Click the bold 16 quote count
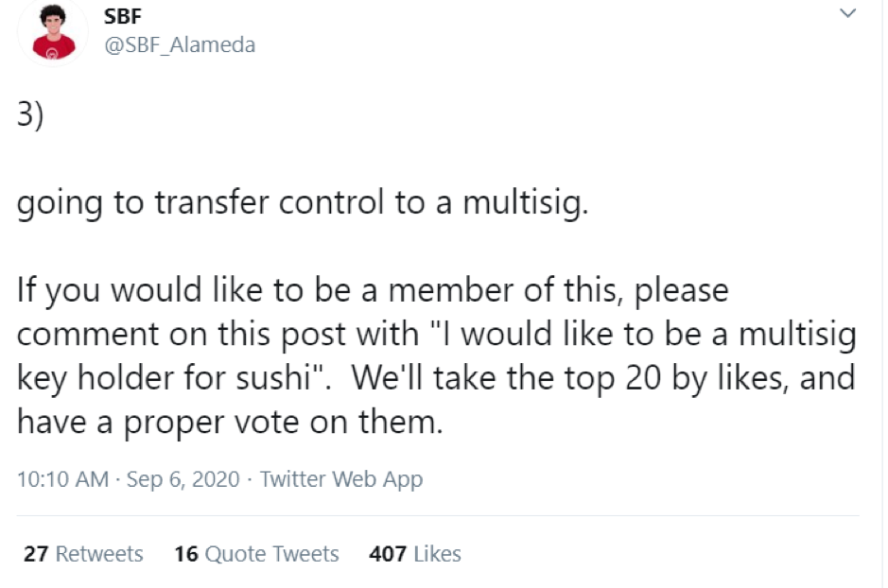 coord(186,553)
